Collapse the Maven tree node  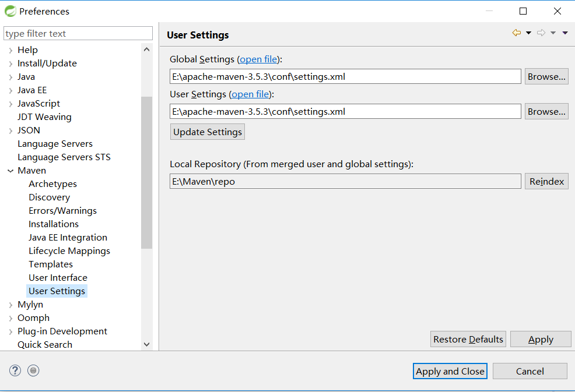click(x=10, y=171)
